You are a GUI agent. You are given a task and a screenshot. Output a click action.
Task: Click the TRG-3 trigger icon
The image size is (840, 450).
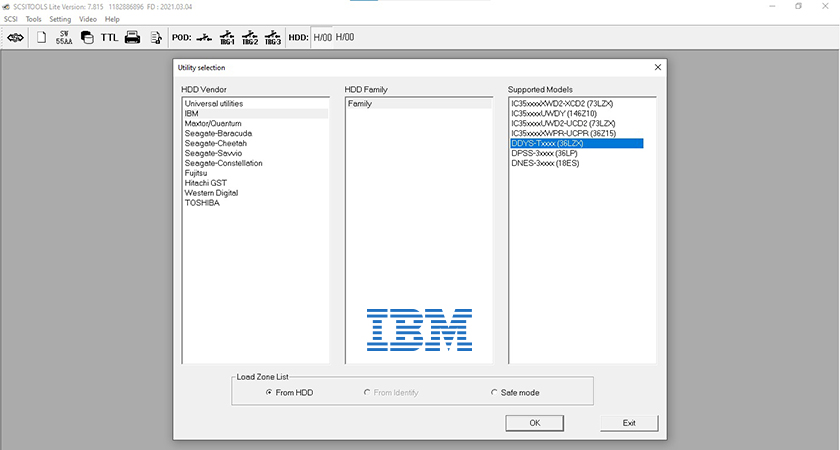[x=273, y=38]
